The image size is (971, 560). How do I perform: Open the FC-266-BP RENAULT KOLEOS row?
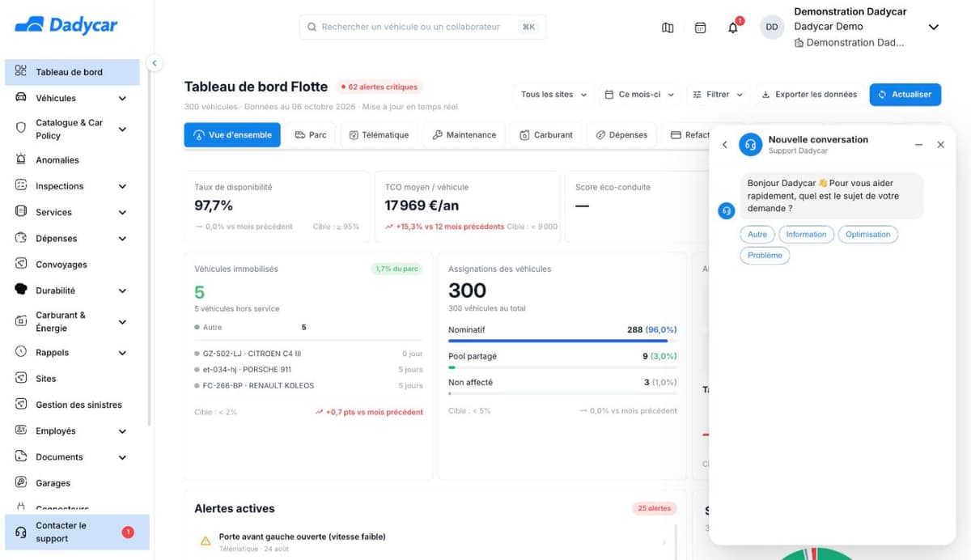(x=308, y=386)
